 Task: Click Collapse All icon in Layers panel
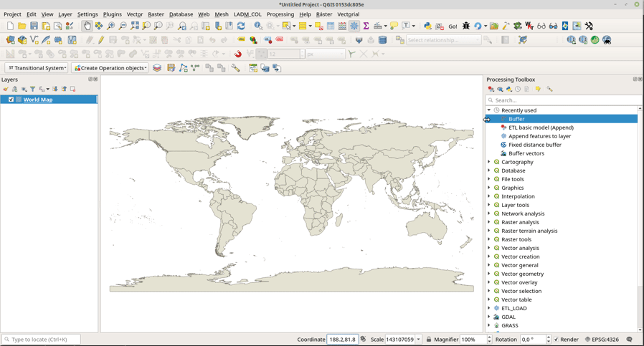tap(64, 89)
